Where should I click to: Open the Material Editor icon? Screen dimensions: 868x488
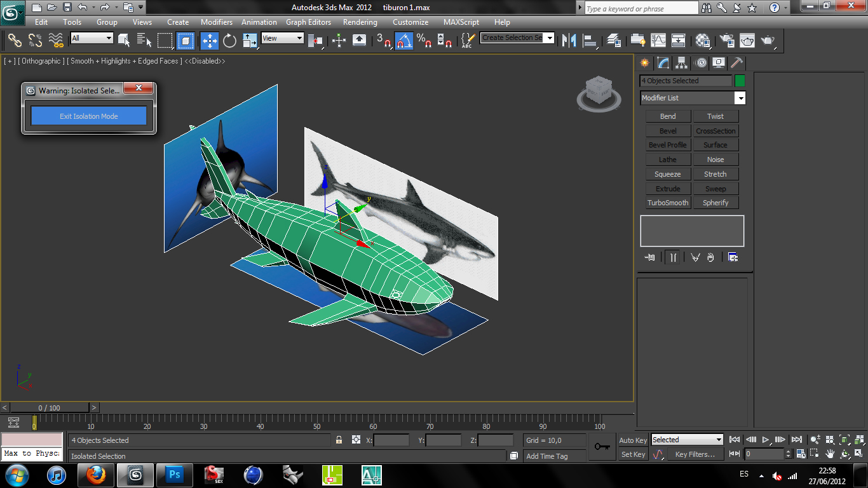[702, 41]
